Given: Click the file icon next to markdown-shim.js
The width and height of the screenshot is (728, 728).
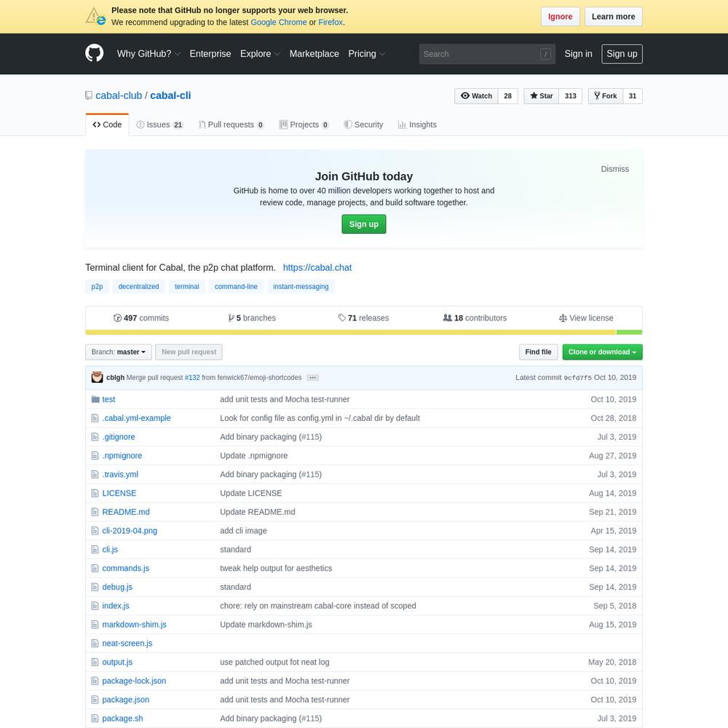Looking at the screenshot, I should (x=95, y=625).
